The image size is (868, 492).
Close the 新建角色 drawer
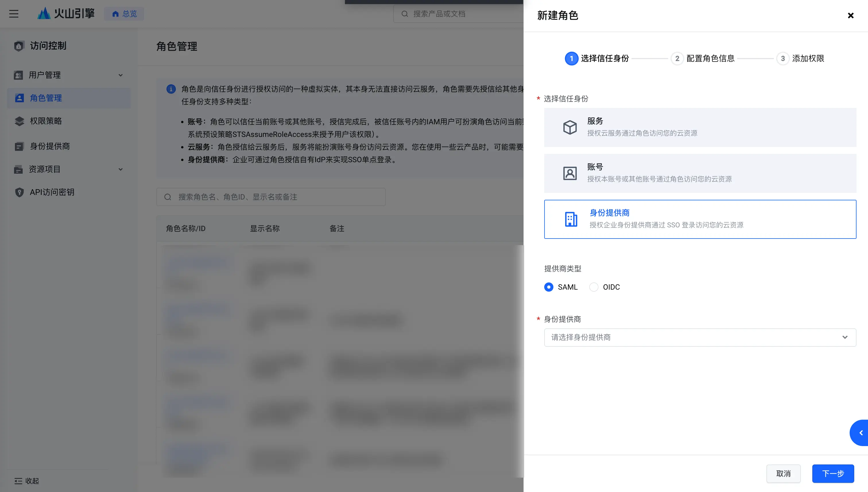(850, 16)
